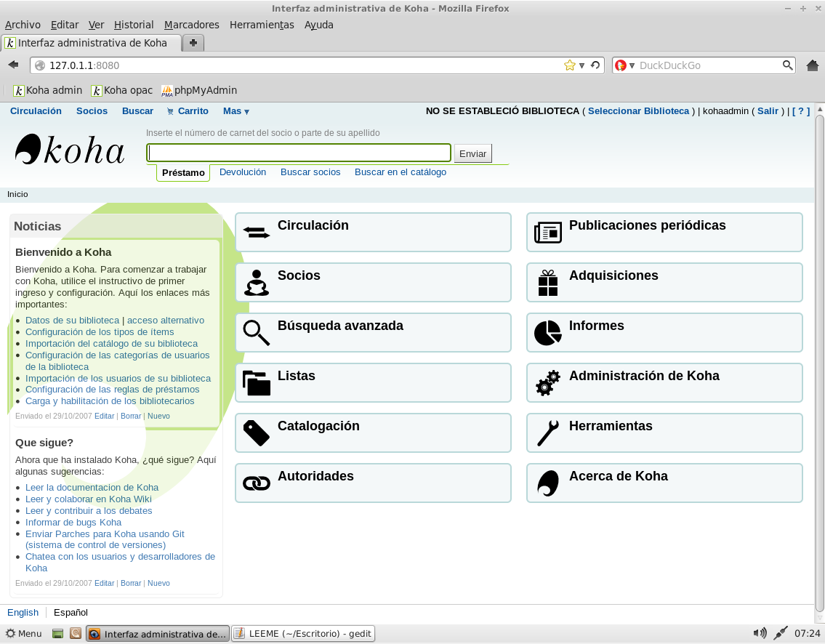
Task: Open Circulación module via arrows icon
Action: tap(257, 232)
